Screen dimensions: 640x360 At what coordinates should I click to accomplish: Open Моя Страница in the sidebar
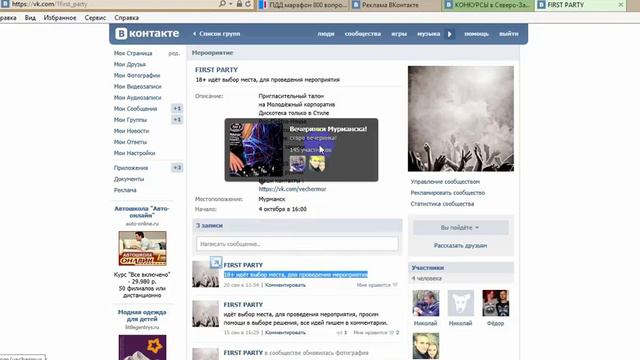pos(133,53)
